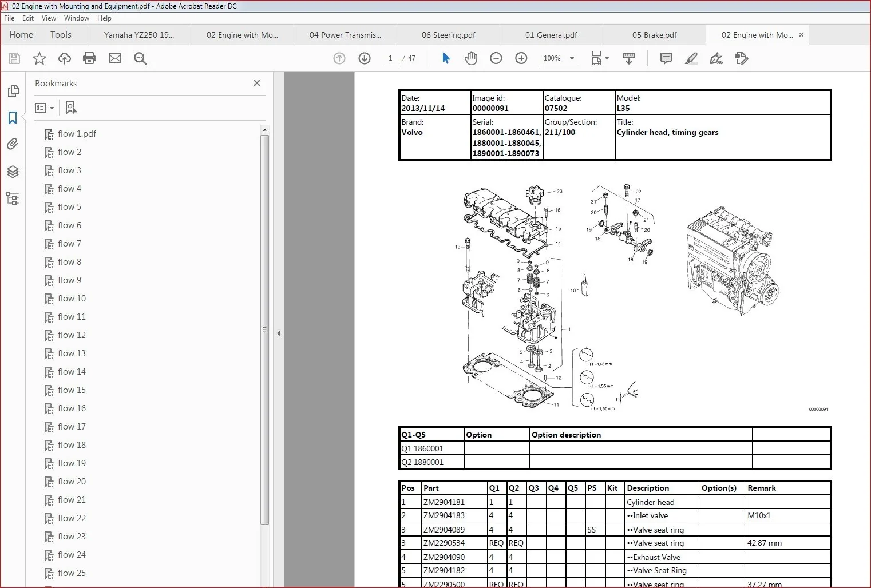Close the active 02 Engine tab
The width and height of the screenshot is (871, 588).
click(x=801, y=35)
